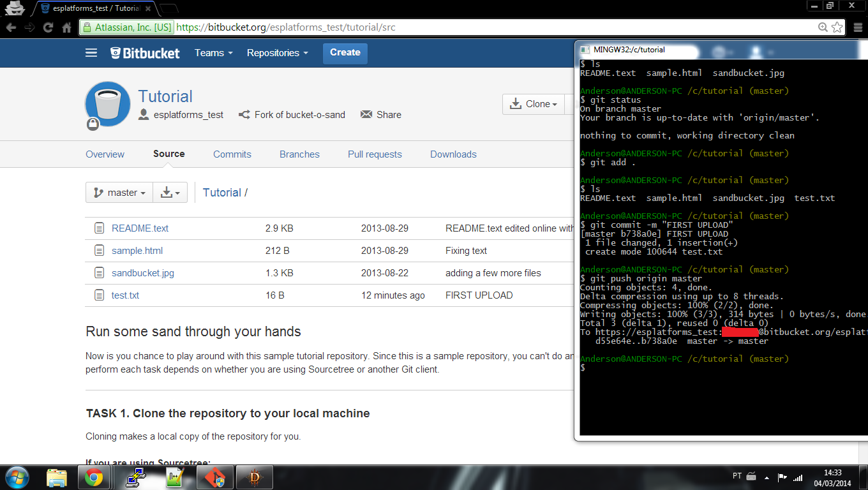Open the zoom magnifier in the address bar

pyautogui.click(x=823, y=27)
